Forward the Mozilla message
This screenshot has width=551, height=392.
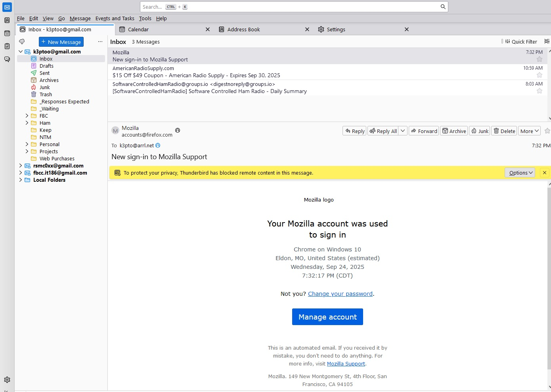424,131
